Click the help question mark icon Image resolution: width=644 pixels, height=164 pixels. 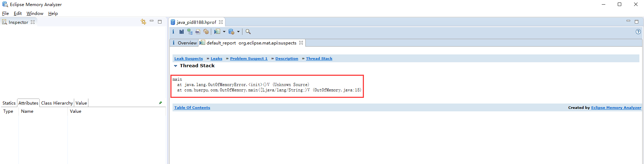coord(638,32)
